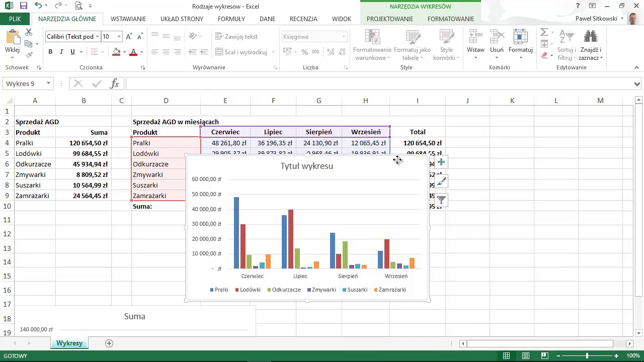Click the Paste (Wklej) clipboard icon

pyautogui.click(x=12, y=37)
